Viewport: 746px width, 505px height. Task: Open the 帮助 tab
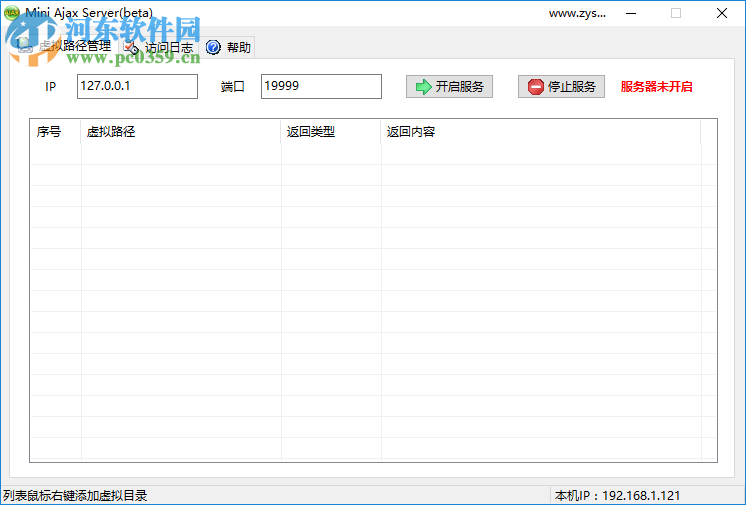point(228,47)
